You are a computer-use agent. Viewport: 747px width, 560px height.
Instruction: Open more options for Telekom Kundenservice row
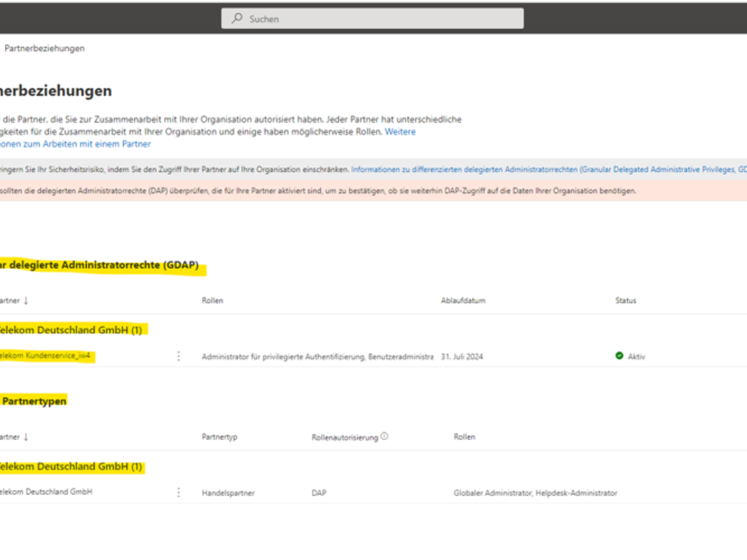click(179, 356)
